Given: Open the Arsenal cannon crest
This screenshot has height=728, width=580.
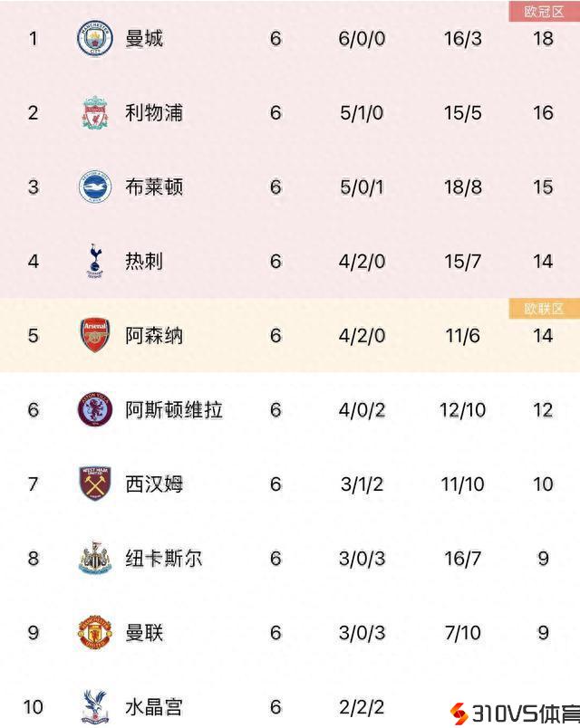Looking at the screenshot, I should point(94,336).
